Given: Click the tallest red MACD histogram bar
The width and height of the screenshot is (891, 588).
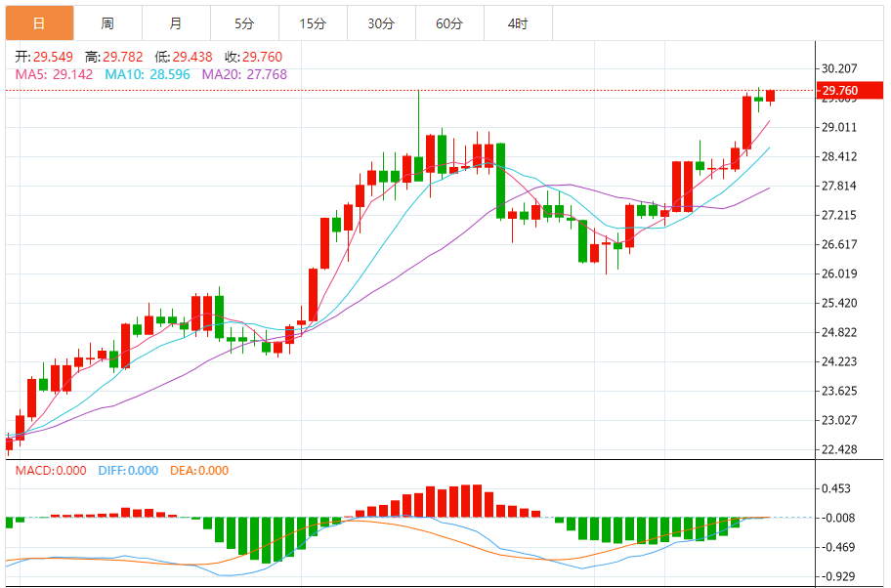Looking at the screenshot, I should (478, 500).
